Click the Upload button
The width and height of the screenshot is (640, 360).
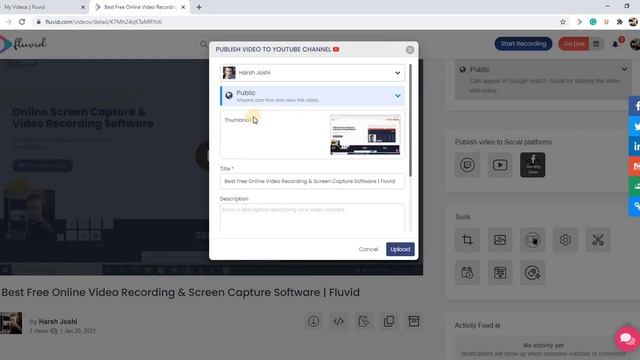400,249
